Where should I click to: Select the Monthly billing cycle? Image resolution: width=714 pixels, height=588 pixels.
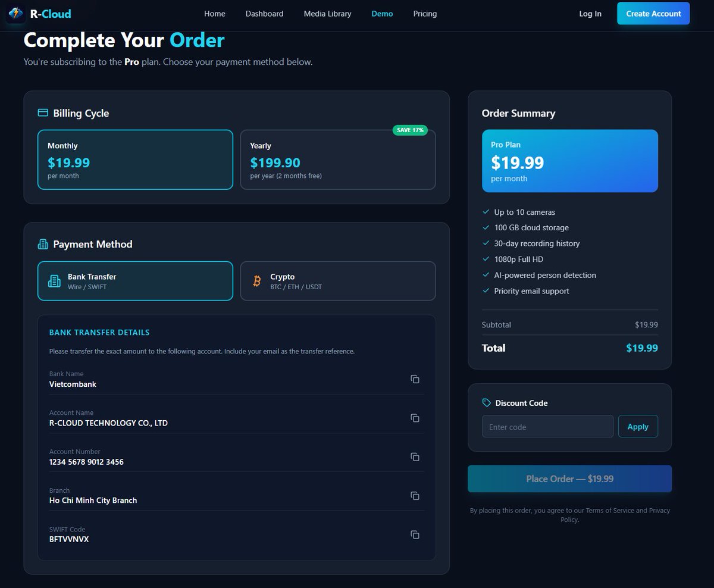click(135, 159)
